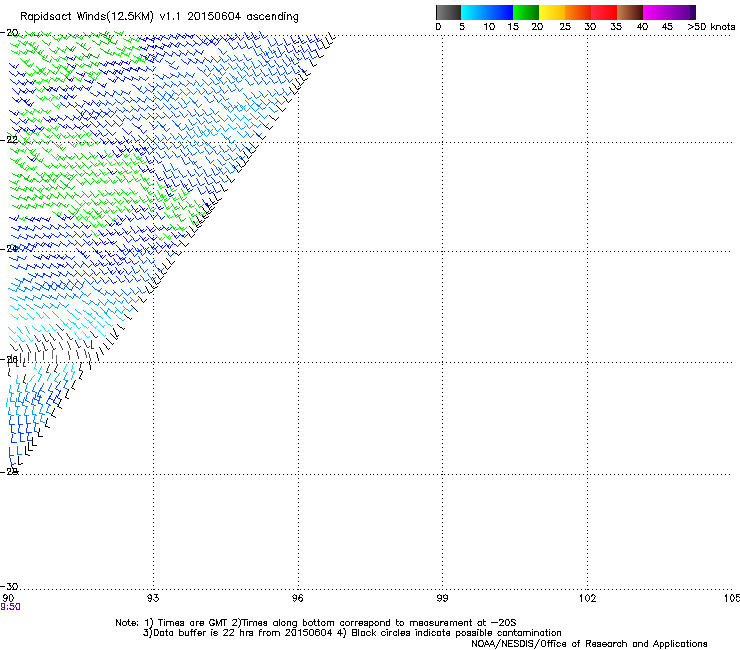Click the chart title 'Rapidscat Winds(12.5KM) v1.1 20150604 ascending'
The width and height of the screenshot is (740, 650).
pos(159,17)
